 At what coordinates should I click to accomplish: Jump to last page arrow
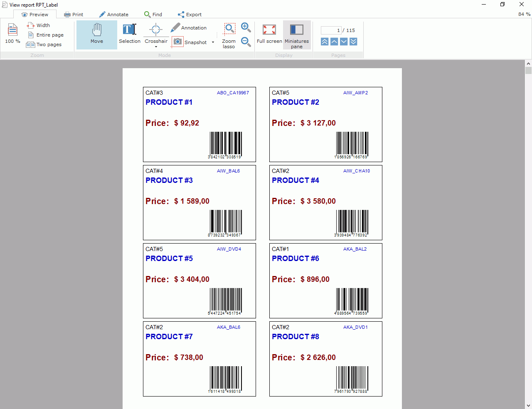pyautogui.click(x=353, y=42)
